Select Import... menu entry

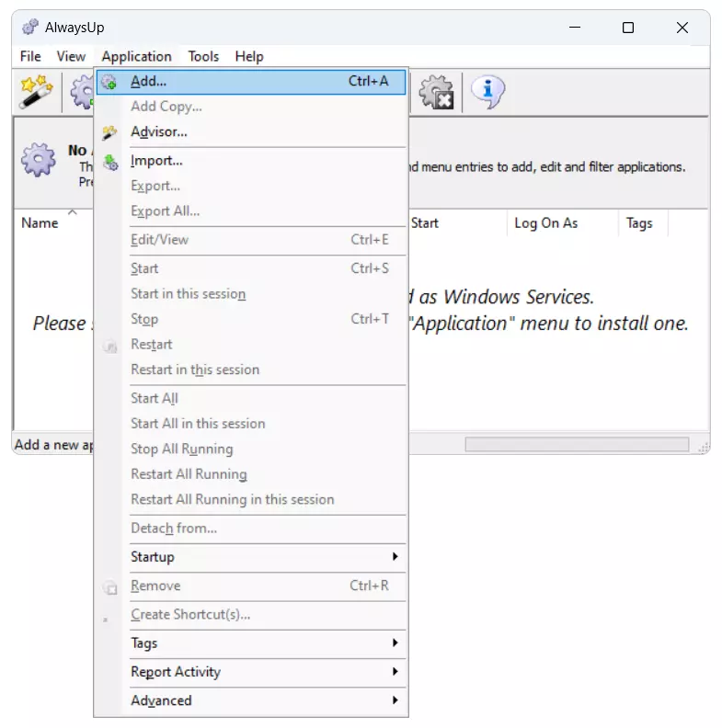(251, 161)
